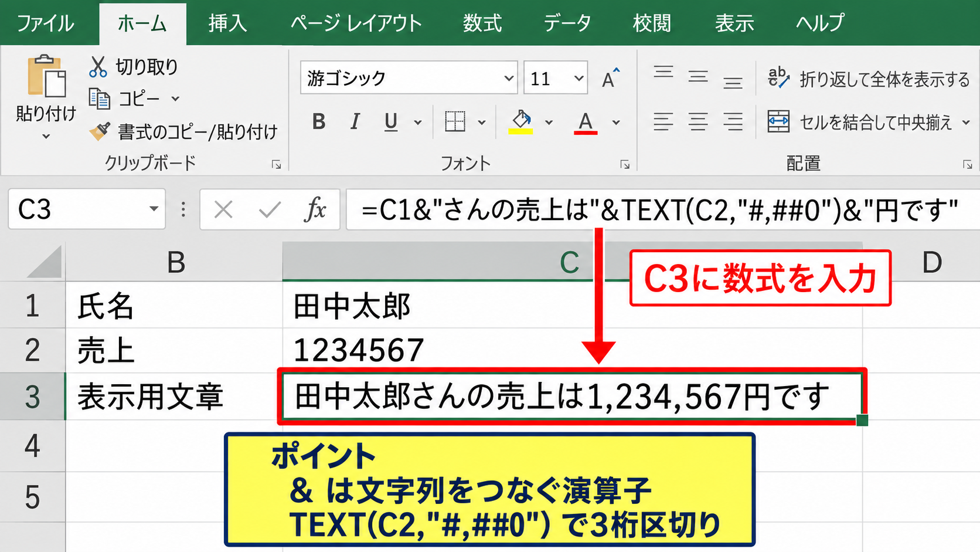Click merge and center (セルを結合して中央揃え)
980x552 pixels.
(x=860, y=122)
